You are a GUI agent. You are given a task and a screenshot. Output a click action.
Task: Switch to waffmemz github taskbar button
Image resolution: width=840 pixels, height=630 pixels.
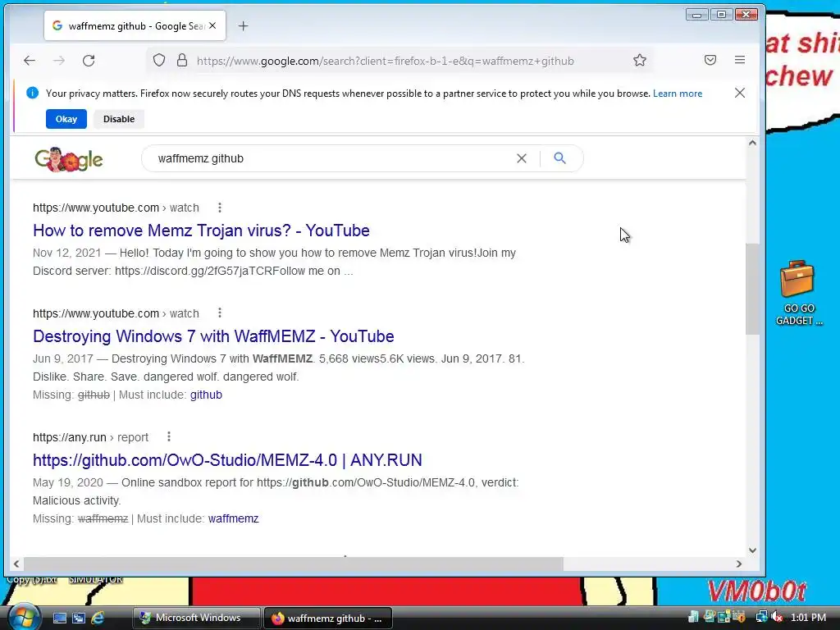pos(328,619)
